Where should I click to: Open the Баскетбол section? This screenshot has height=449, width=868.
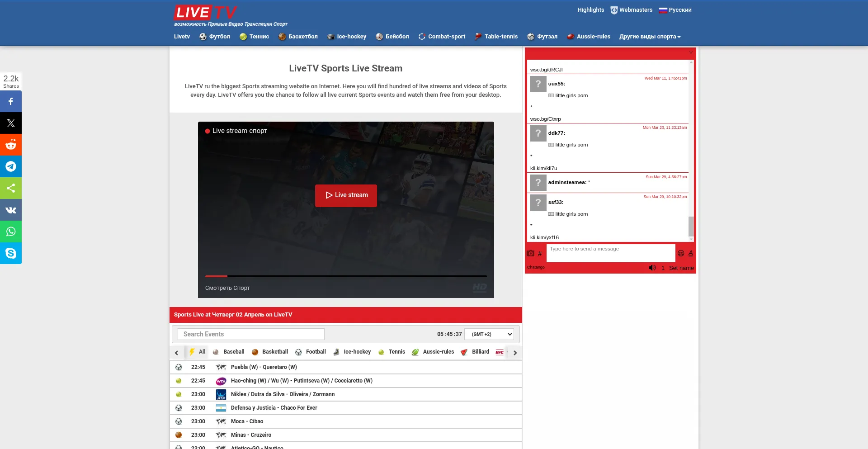point(298,37)
